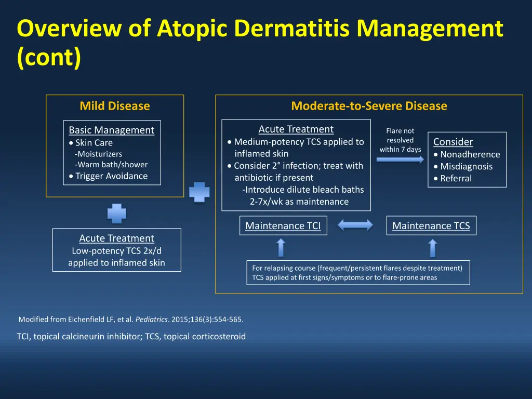Click the 'For relapsing course' line
The height and width of the screenshot is (399, 532).
coord(357,268)
